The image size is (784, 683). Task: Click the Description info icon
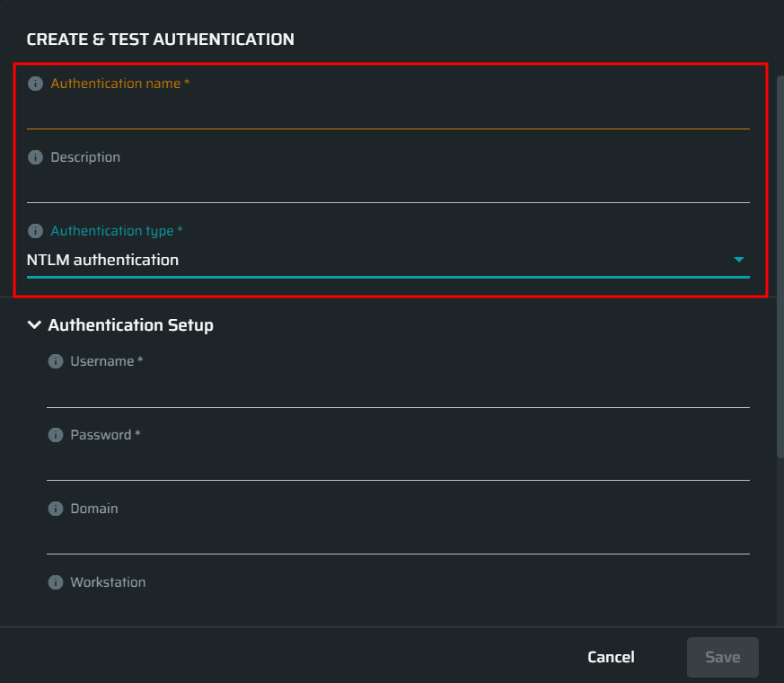(35, 157)
